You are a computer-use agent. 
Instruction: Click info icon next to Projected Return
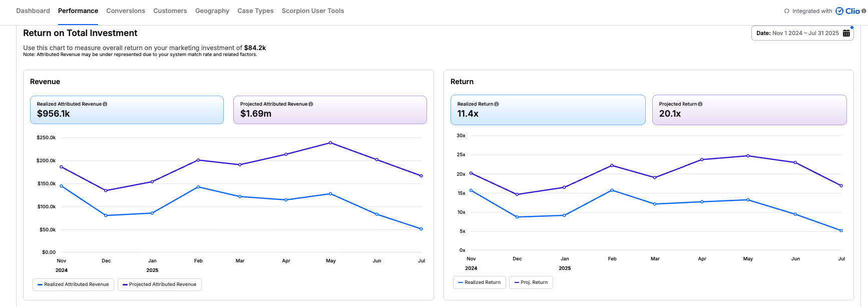pyautogui.click(x=700, y=104)
